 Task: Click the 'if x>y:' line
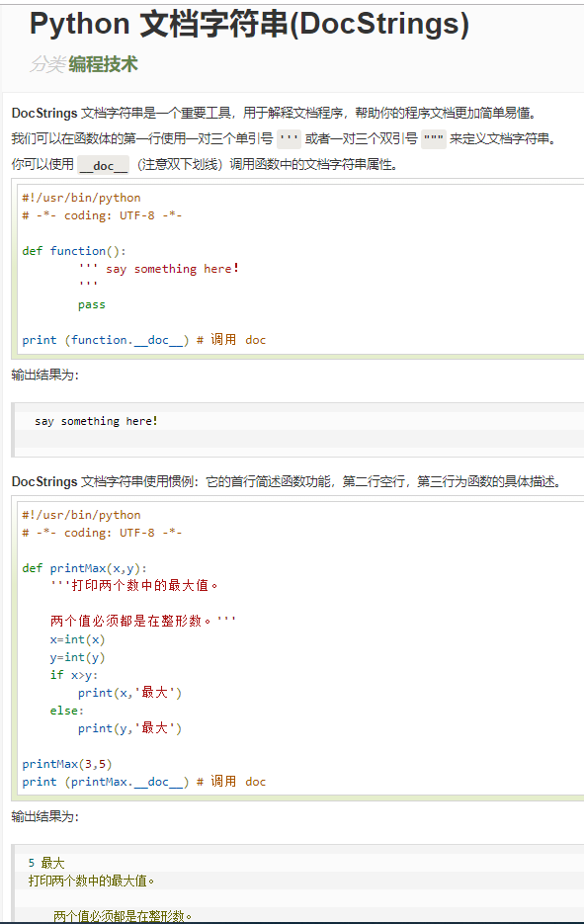[x=74, y=675]
